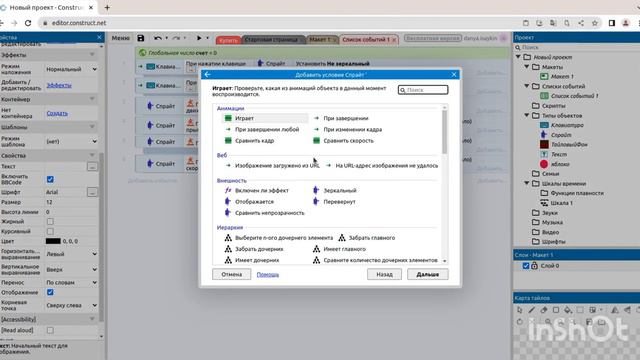The image size is (640, 360).
Task: Select the Забрать главного condition
Action: point(371,238)
